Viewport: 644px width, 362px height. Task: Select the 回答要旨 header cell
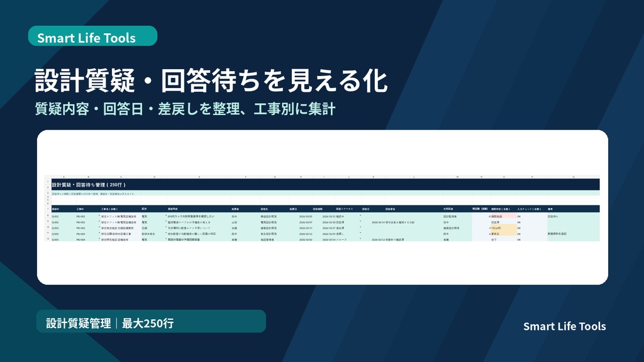click(x=414, y=209)
